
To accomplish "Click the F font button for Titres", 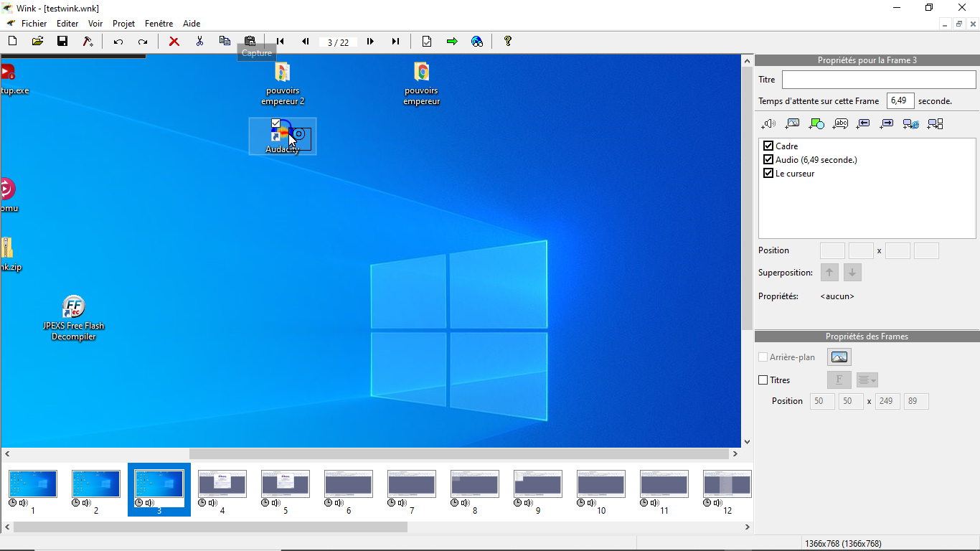I will pos(839,380).
